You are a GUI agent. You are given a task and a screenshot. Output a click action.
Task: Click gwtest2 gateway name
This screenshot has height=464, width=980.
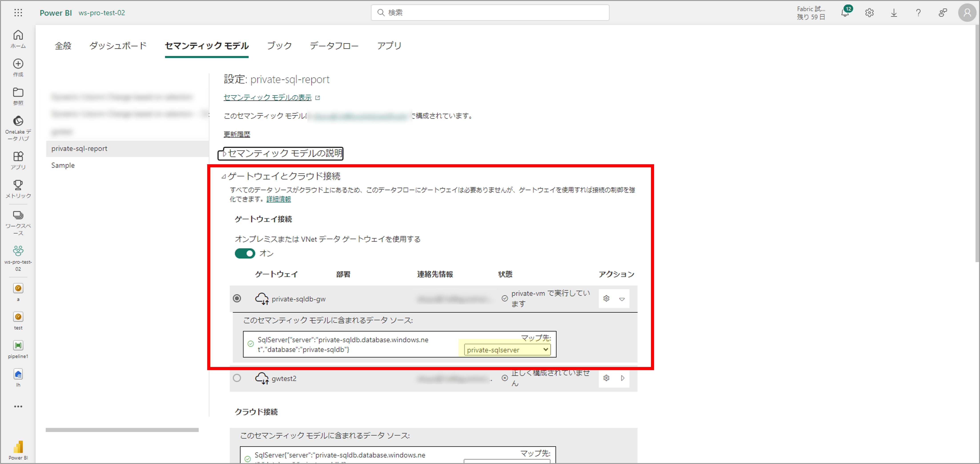[284, 378]
